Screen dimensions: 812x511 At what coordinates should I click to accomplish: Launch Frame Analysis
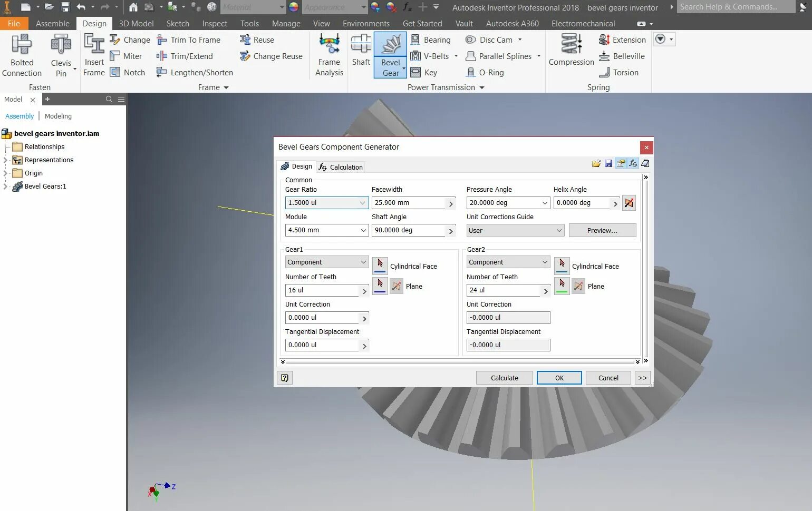(328, 53)
